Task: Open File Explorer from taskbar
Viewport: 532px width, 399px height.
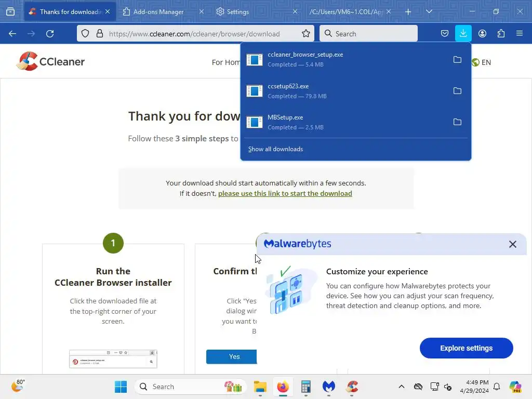Action: click(260, 387)
